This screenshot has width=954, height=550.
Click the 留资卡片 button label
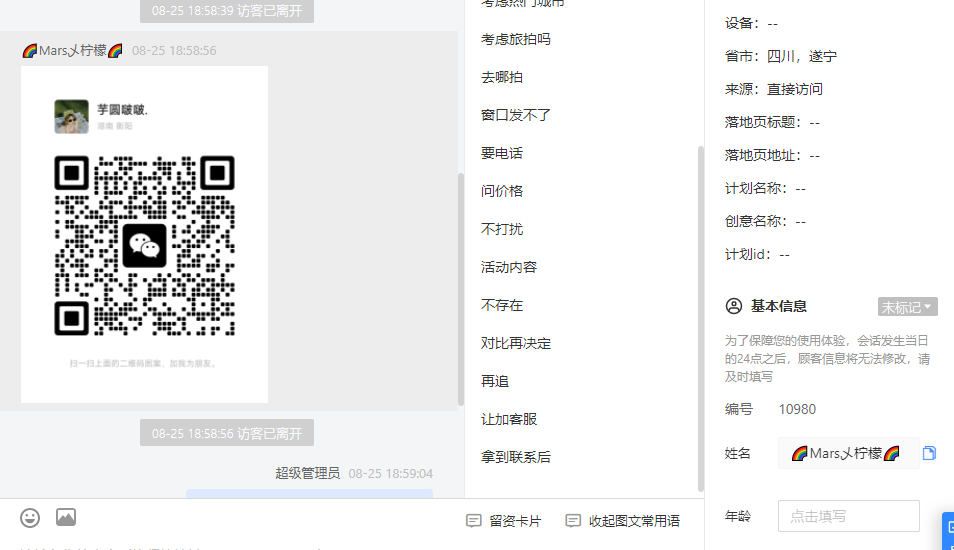515,521
